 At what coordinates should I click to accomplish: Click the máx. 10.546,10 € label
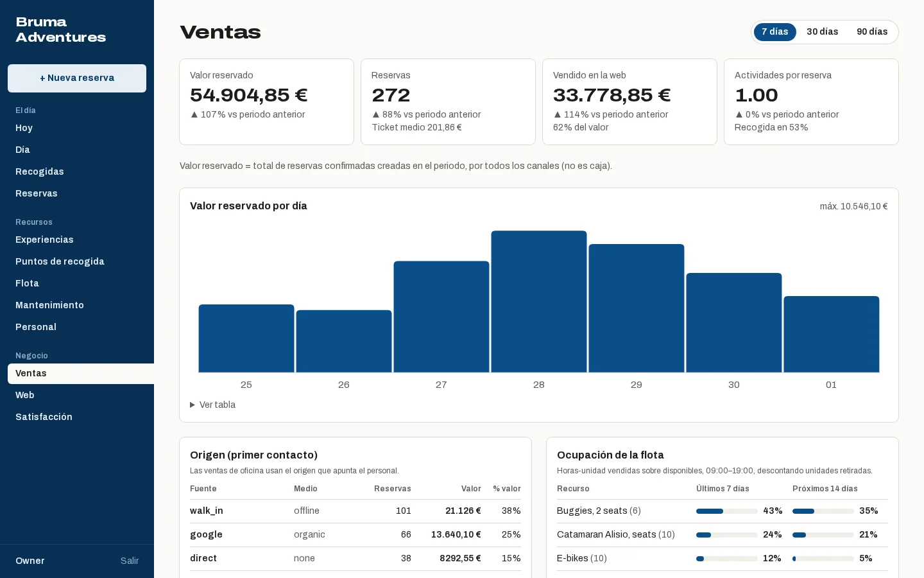(x=853, y=206)
